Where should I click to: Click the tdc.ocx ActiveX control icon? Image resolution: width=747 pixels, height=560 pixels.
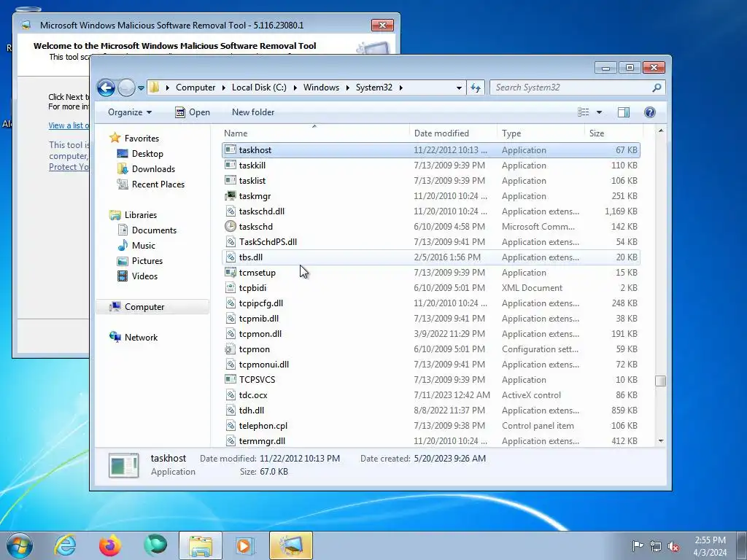coord(231,394)
